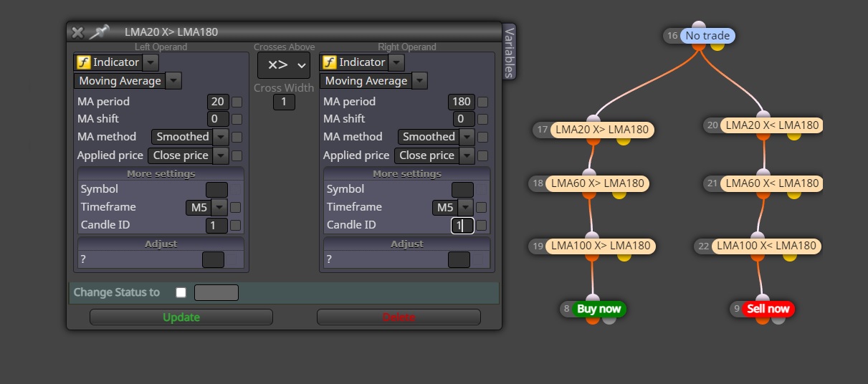The width and height of the screenshot is (868, 384).
Task: Open the Variables side tab
Action: pos(509,52)
